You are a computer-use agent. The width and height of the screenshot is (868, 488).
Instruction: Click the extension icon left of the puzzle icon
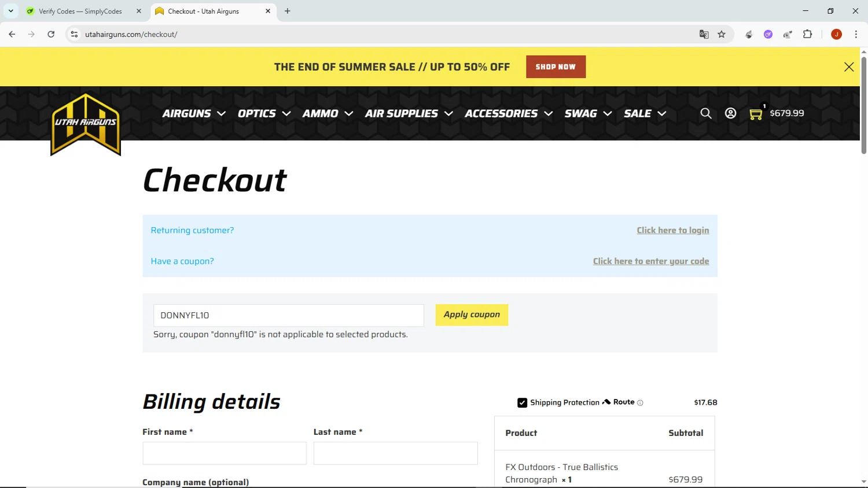point(788,34)
